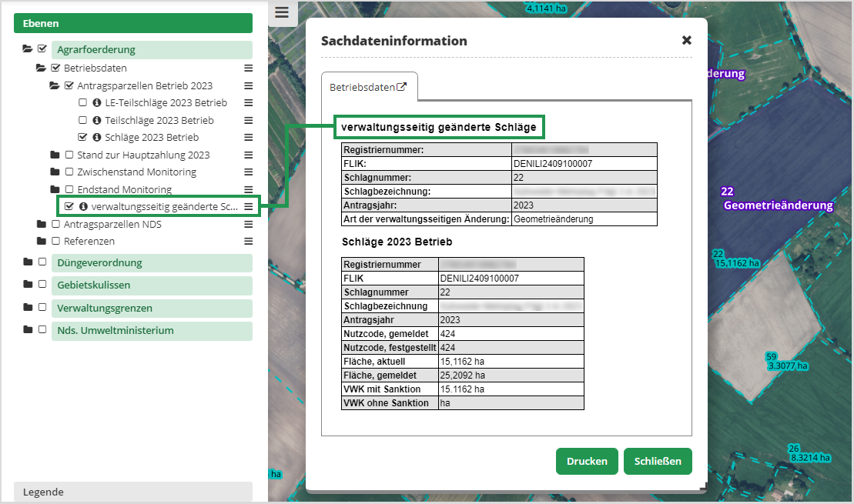This screenshot has height=504, width=854.
Task: Open info icon for Teilschläge 2023 Betrieb
Action: (96, 120)
